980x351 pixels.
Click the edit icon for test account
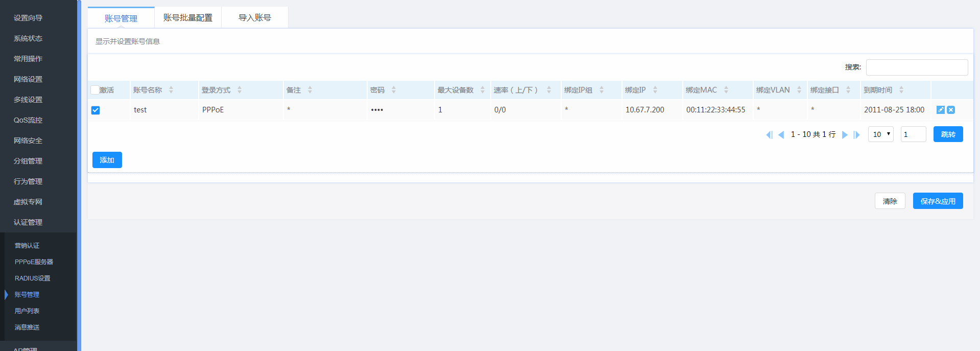coord(940,110)
